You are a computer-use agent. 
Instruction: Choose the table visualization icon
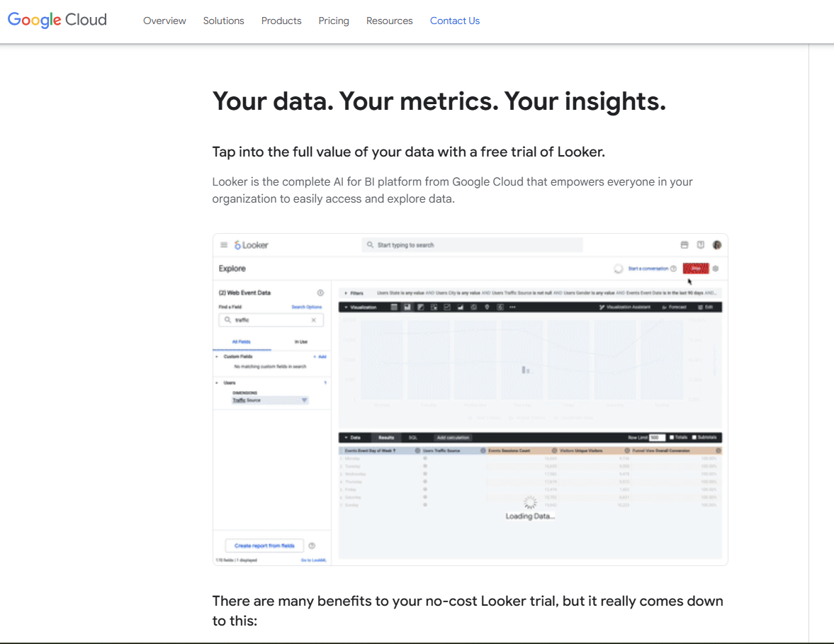click(x=394, y=307)
